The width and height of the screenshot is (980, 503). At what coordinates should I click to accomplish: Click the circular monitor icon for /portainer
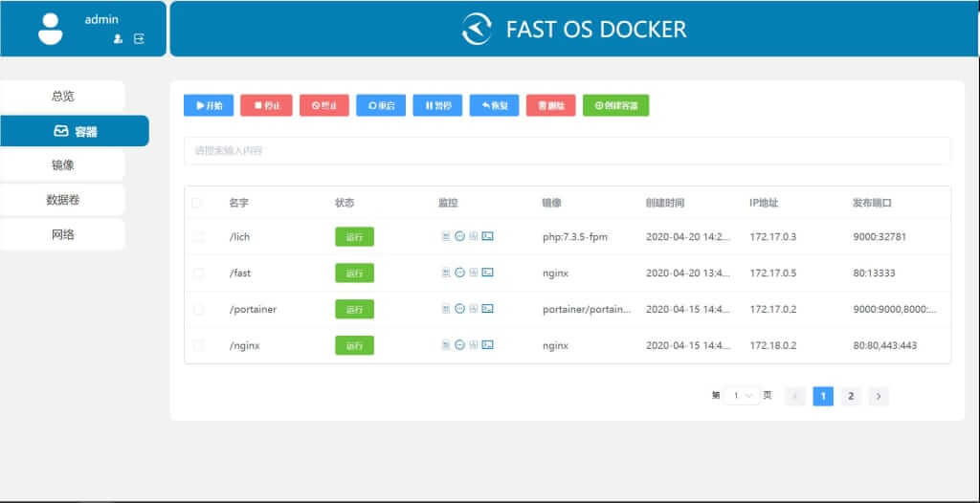459,309
